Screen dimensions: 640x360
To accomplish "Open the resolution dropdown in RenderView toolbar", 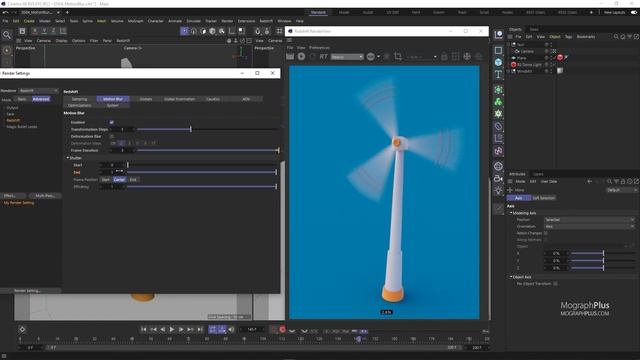I will [x=421, y=57].
